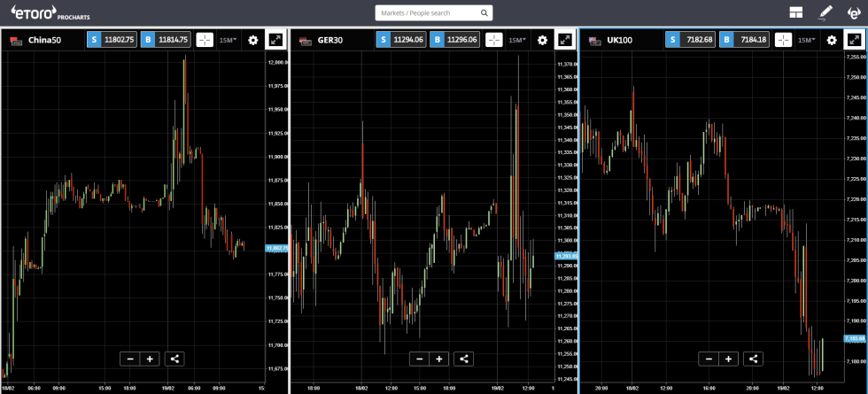Select the pencil drawing tool in header
The height and width of the screenshot is (394, 868).
(x=825, y=12)
